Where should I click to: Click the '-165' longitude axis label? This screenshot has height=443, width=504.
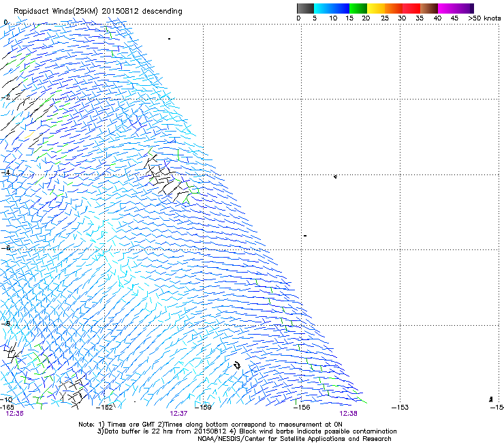7,408
